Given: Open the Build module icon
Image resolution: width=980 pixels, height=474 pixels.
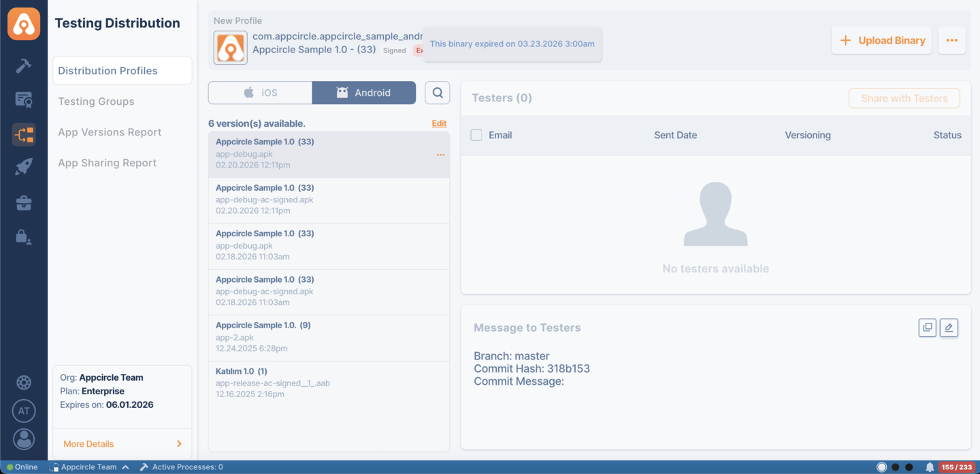Looking at the screenshot, I should [x=24, y=65].
